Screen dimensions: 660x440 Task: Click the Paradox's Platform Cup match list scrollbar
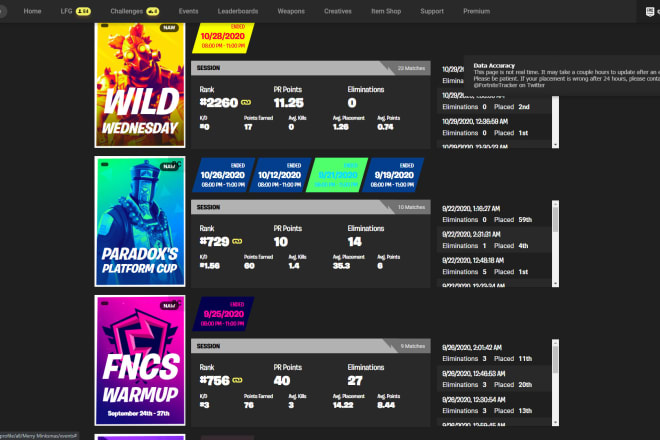pyautogui.click(x=556, y=244)
